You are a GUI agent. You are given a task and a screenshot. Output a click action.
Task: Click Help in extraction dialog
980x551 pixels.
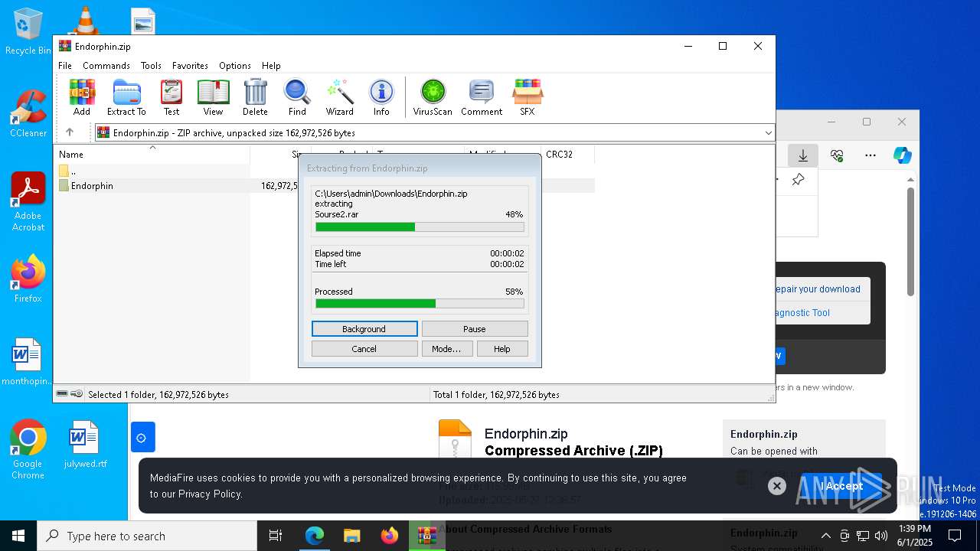502,349
